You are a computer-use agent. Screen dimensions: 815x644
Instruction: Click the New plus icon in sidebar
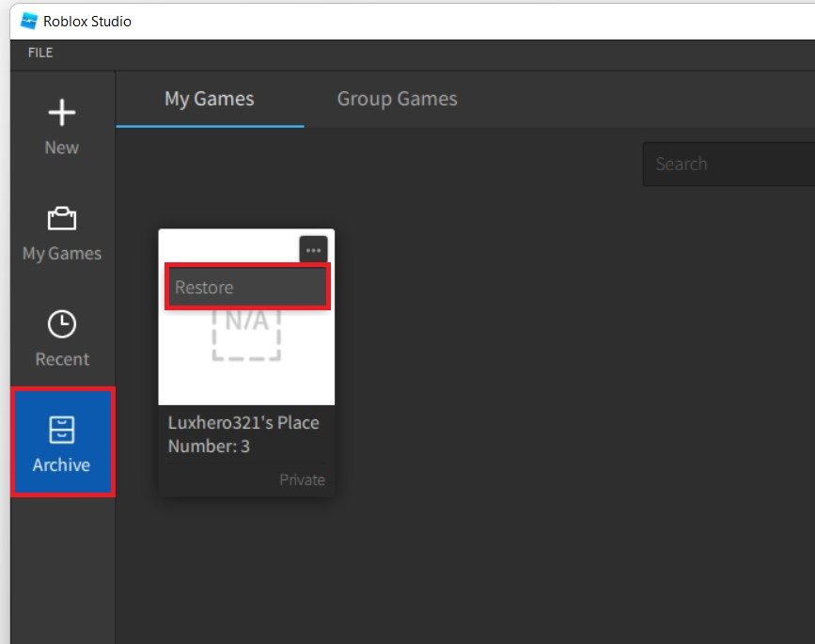click(x=62, y=112)
